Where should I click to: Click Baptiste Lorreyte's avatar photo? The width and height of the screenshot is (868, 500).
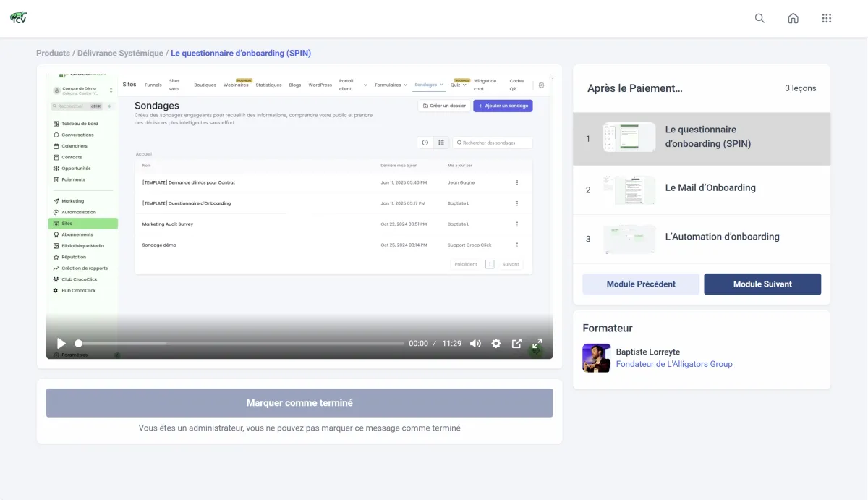click(597, 358)
